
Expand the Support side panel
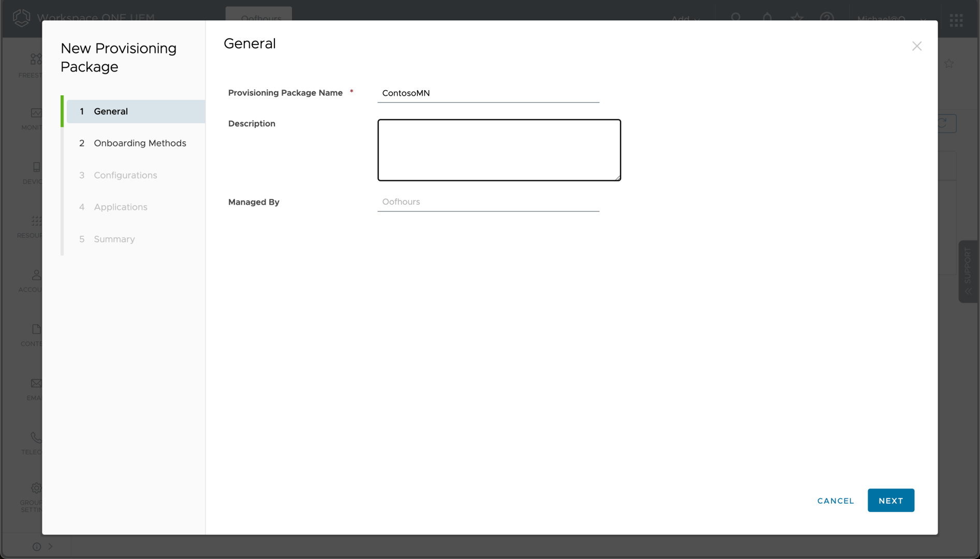[x=968, y=271]
